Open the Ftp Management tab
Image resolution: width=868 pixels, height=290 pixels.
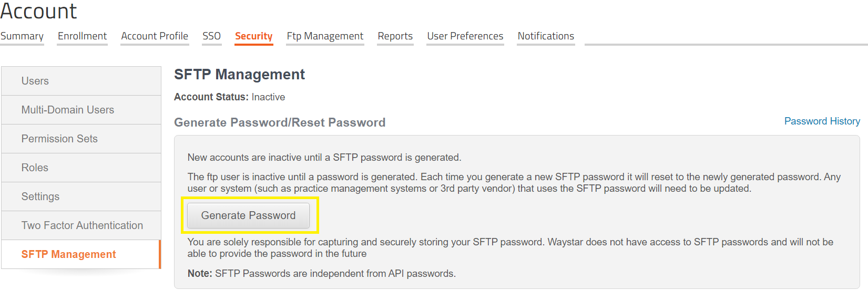[x=325, y=36]
